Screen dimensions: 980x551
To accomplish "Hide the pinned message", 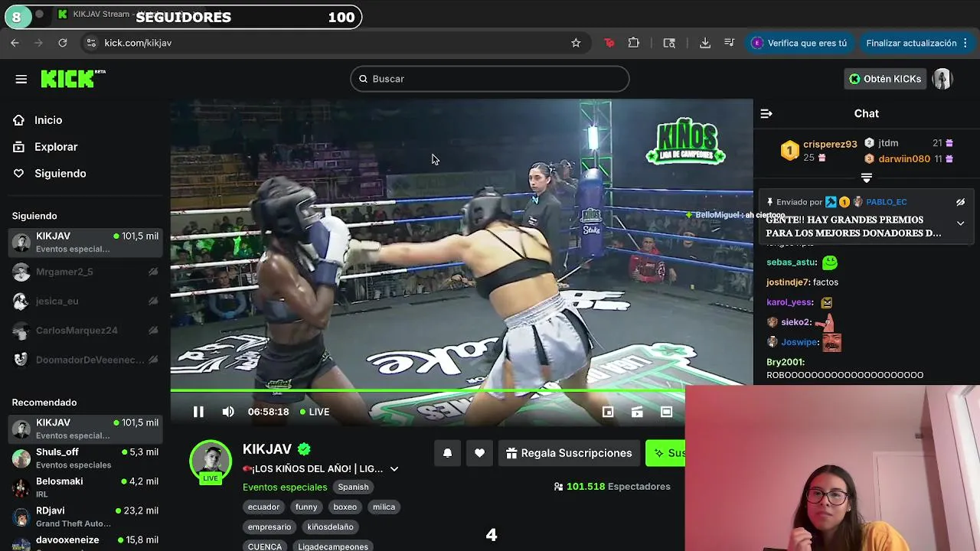I will click(x=960, y=202).
